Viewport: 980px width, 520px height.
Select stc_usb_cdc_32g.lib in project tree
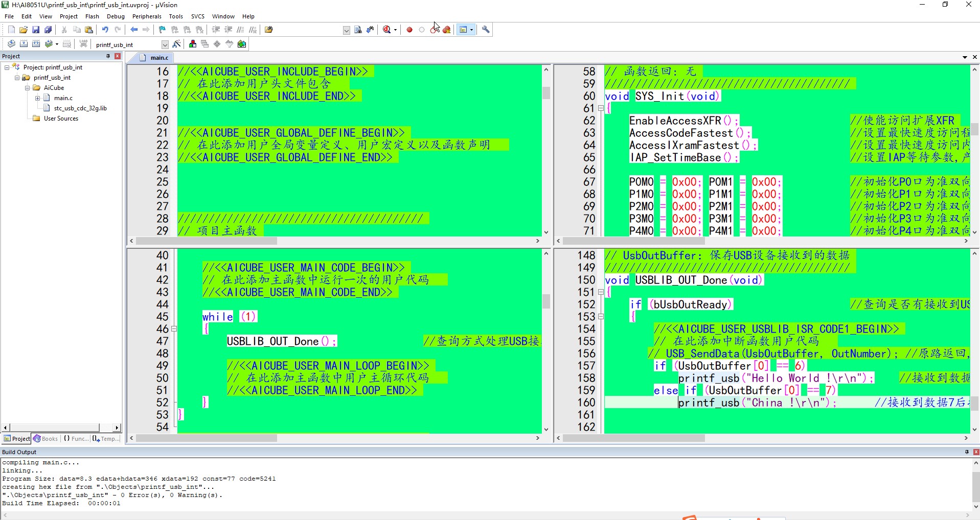click(80, 108)
